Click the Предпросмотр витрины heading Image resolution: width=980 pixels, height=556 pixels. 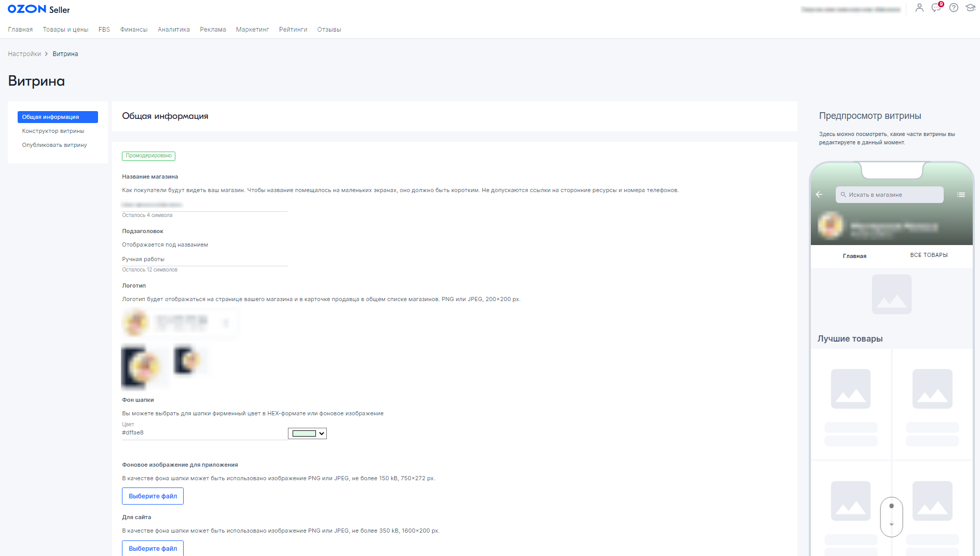tap(870, 116)
